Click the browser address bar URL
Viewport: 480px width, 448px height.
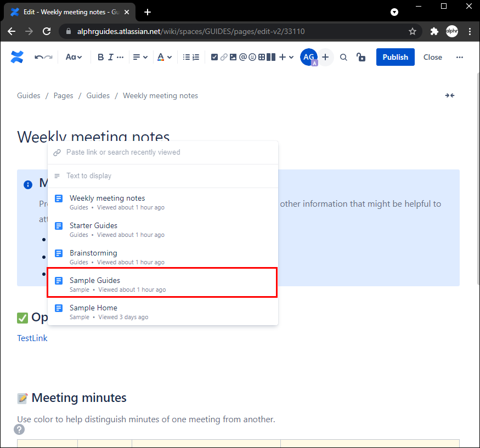click(x=191, y=31)
